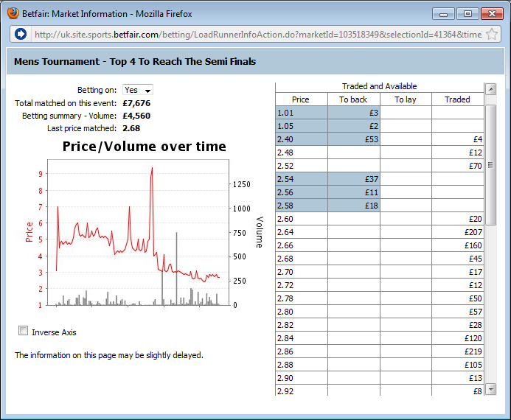
Task: Select the 1.01 price cell
Action: click(x=302, y=113)
